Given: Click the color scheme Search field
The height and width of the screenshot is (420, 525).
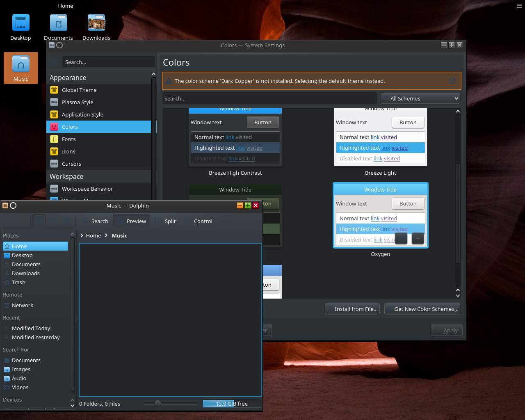Looking at the screenshot, I should point(269,98).
